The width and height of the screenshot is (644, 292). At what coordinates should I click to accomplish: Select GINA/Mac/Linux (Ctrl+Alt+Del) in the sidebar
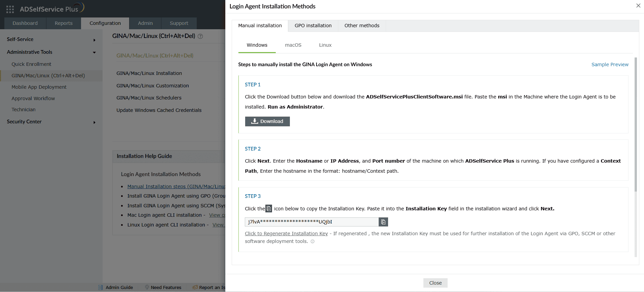(48, 76)
